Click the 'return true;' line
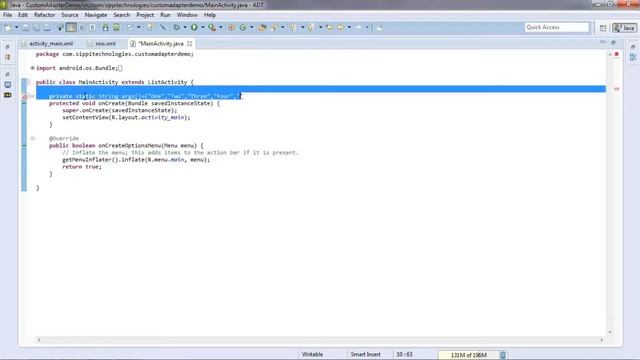 point(82,167)
